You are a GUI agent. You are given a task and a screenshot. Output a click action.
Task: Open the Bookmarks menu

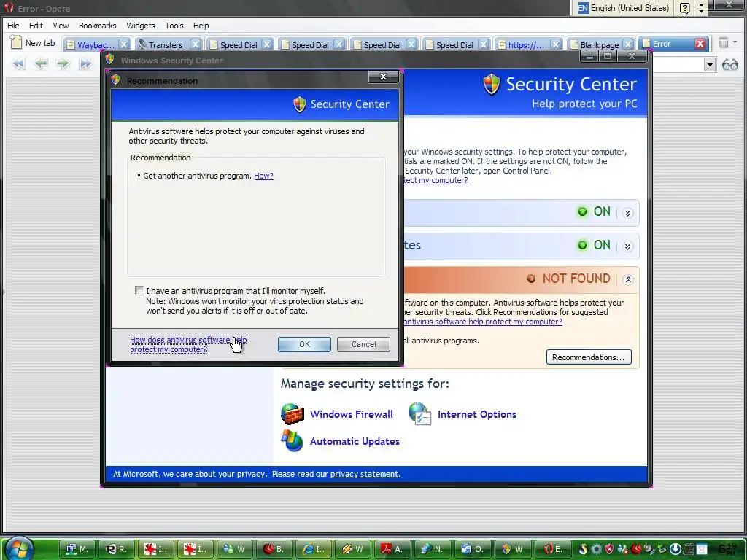(97, 26)
